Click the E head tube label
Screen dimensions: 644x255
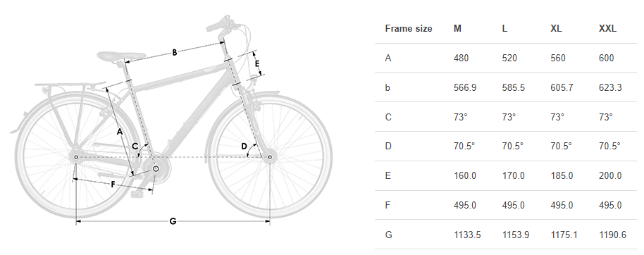pos(257,63)
